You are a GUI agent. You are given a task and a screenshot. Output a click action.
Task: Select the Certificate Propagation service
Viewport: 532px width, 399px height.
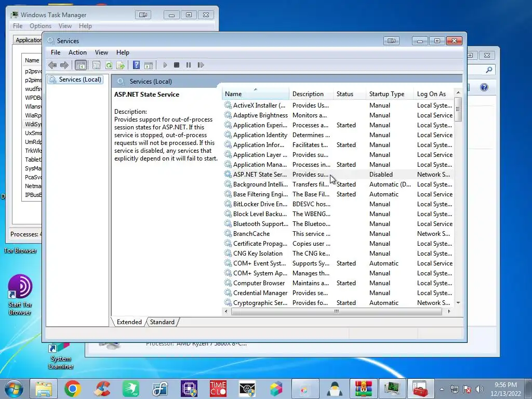pos(338,243)
